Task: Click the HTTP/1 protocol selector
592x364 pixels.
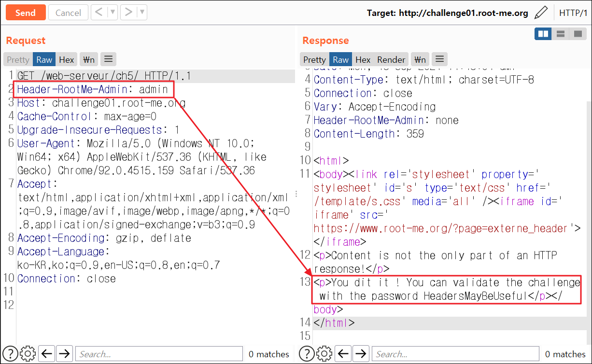Action: [x=573, y=13]
